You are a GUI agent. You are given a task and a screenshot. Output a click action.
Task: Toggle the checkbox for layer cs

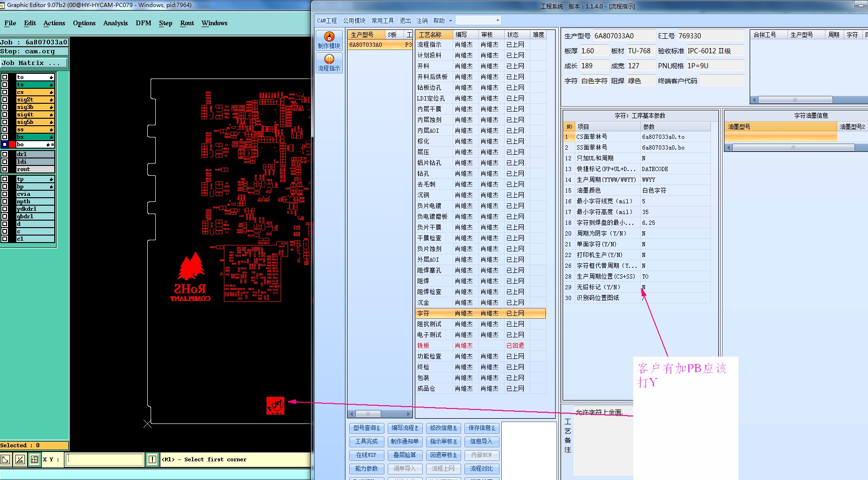5,92
